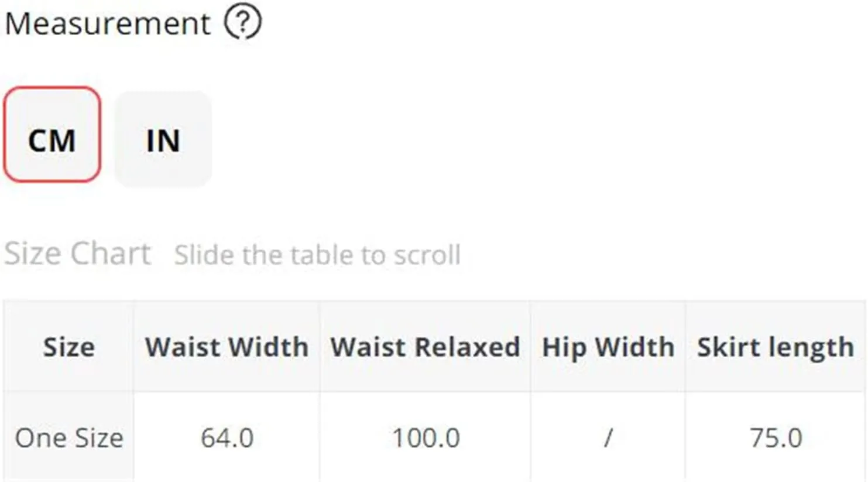The image size is (868, 482).
Task: Click the IN text on grey button
Action: (x=163, y=141)
